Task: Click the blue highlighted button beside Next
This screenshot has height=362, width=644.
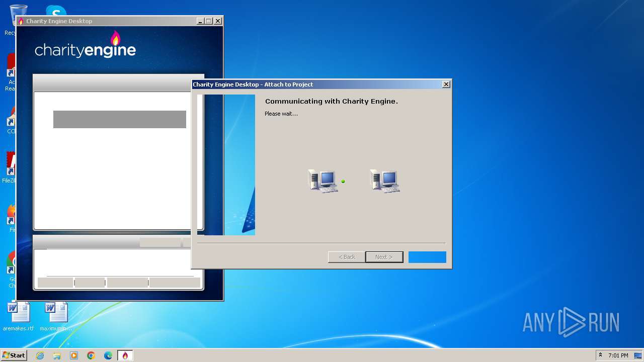Action: coord(427,257)
